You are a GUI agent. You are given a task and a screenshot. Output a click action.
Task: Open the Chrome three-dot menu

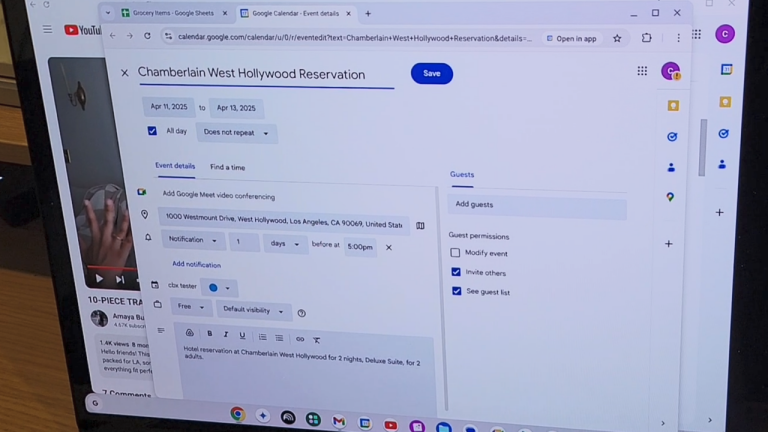678,38
